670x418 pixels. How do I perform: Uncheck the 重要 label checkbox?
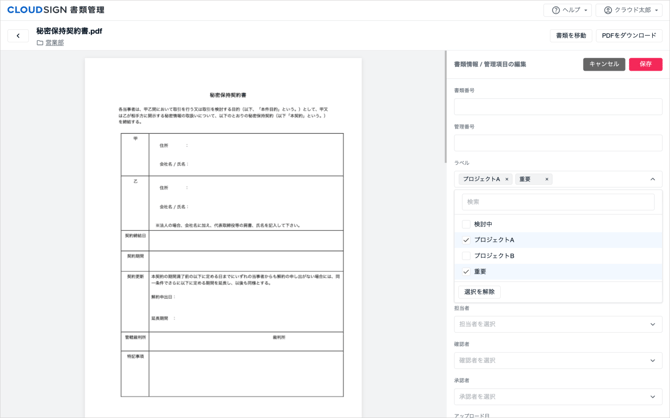[x=466, y=272]
